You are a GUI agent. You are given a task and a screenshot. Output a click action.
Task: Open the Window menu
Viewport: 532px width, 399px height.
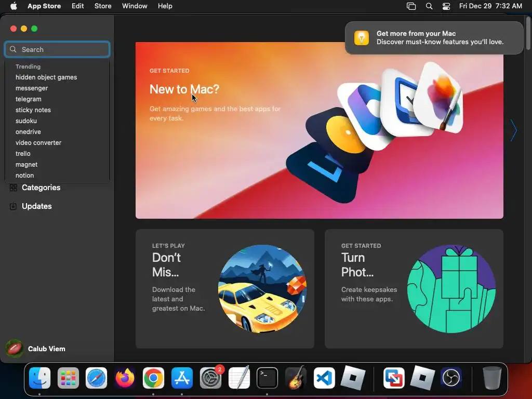coord(135,6)
